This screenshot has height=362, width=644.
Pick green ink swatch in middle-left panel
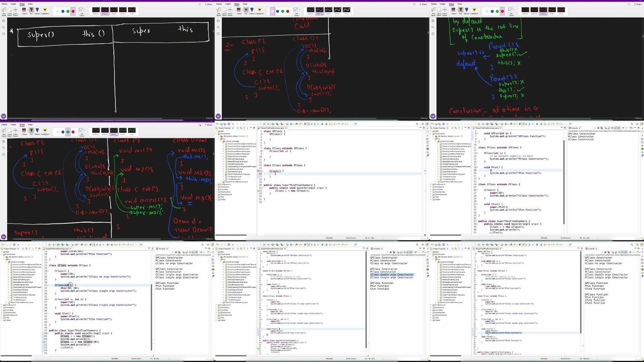point(68,132)
